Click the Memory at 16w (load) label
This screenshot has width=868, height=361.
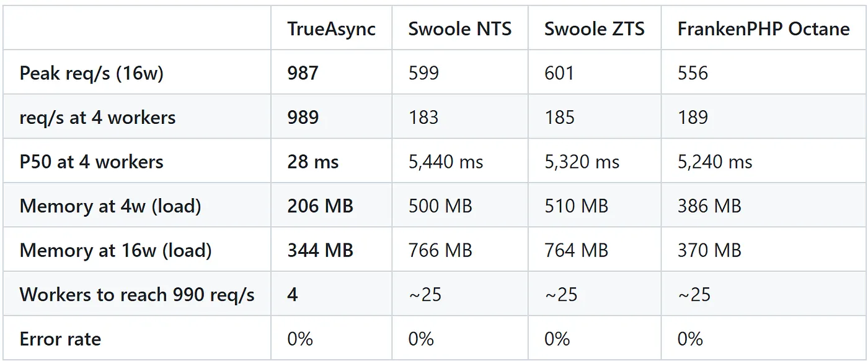(115, 250)
